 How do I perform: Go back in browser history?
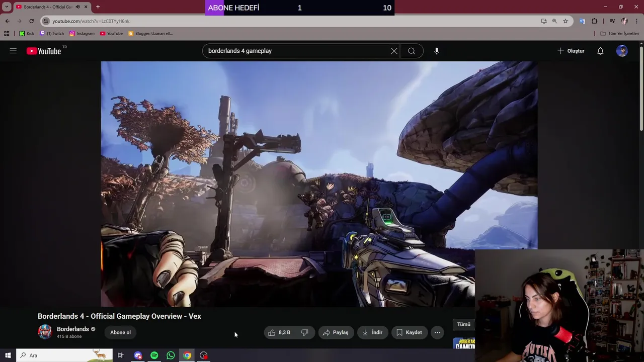tap(7, 21)
